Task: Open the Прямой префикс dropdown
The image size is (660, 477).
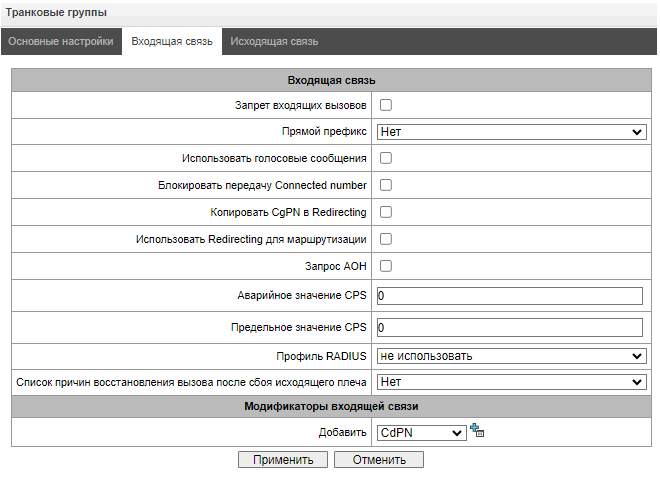Action: click(x=511, y=132)
